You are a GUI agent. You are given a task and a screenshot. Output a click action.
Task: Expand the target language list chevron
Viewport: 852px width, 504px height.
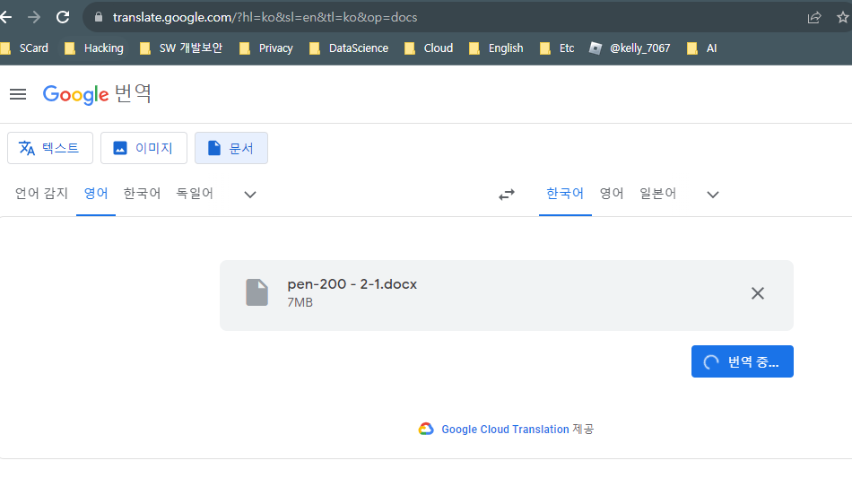pos(713,195)
